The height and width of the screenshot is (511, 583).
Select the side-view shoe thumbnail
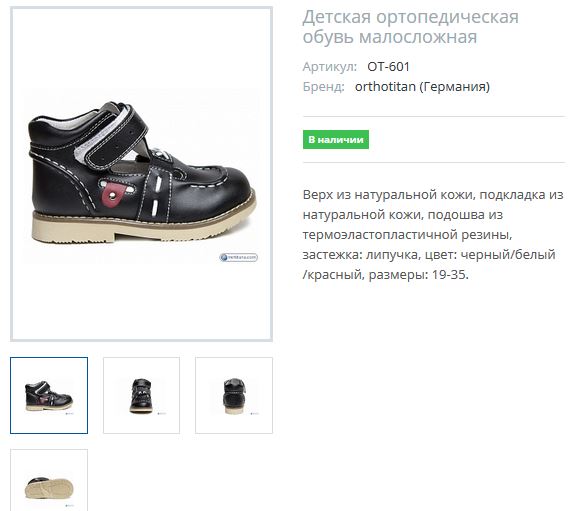point(49,395)
